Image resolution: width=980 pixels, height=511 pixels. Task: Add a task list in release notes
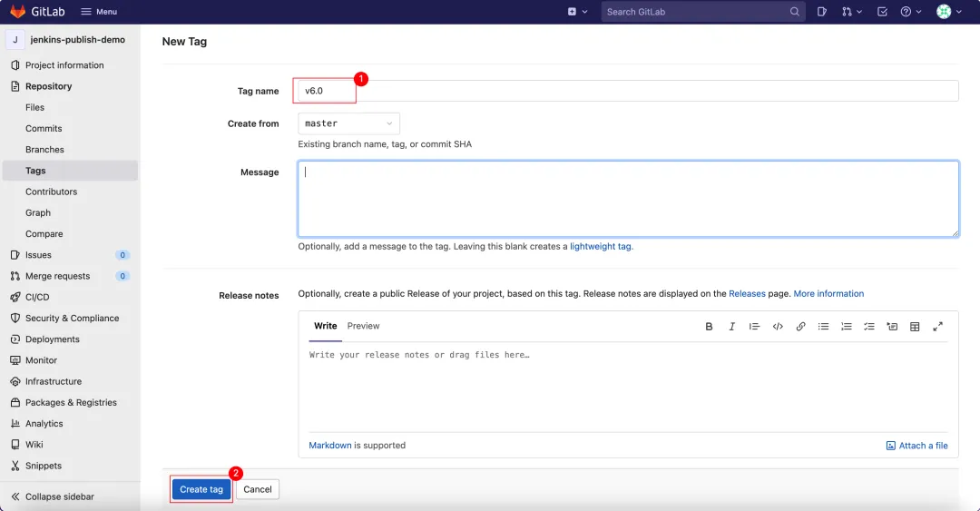point(868,327)
